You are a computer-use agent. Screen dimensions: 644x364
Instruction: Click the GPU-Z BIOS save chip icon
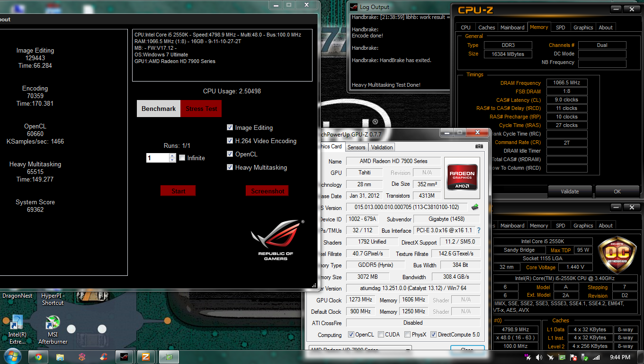click(x=474, y=207)
